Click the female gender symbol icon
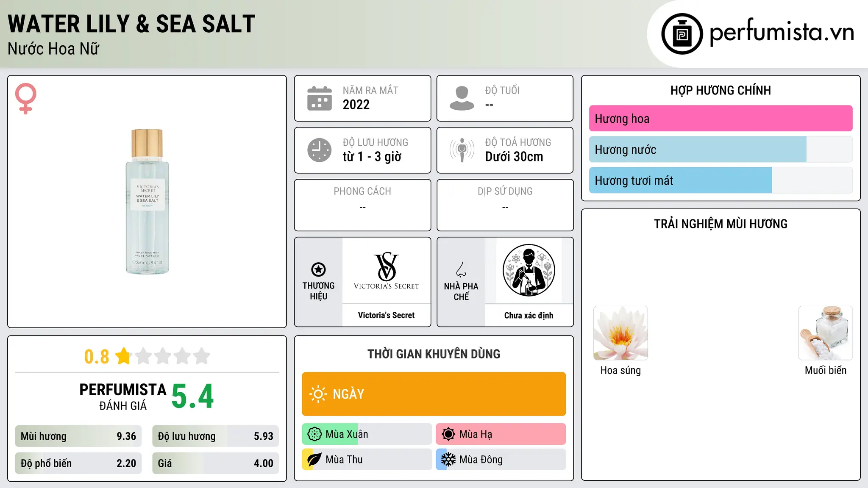Viewport: 868px width, 488px height. (26, 98)
